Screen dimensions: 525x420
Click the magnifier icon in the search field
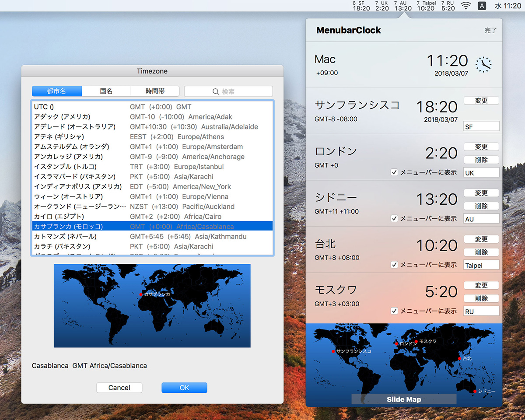216,91
